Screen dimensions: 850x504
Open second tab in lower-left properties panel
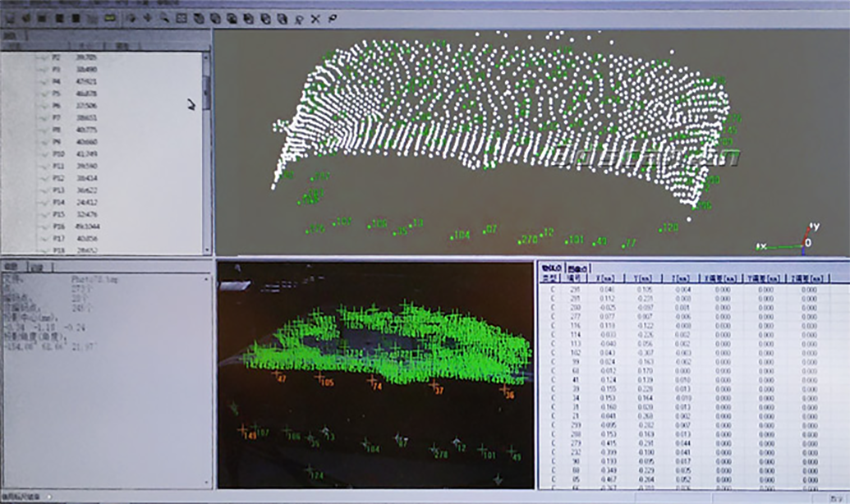[x=38, y=268]
